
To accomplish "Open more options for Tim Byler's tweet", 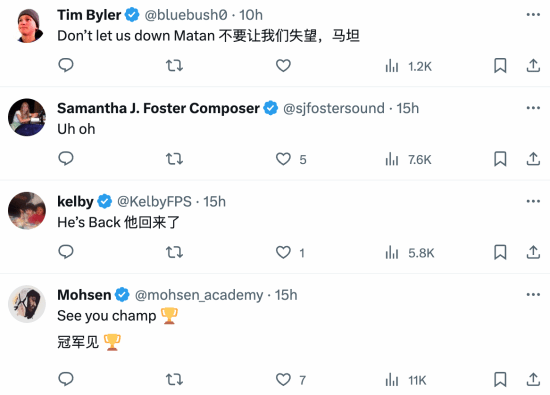I will click(x=533, y=15).
